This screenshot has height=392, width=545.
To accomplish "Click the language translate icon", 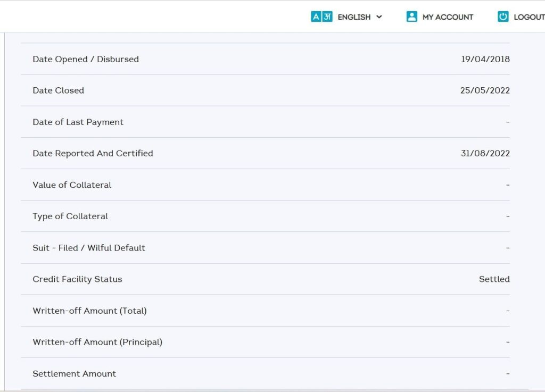I will click(x=321, y=16).
